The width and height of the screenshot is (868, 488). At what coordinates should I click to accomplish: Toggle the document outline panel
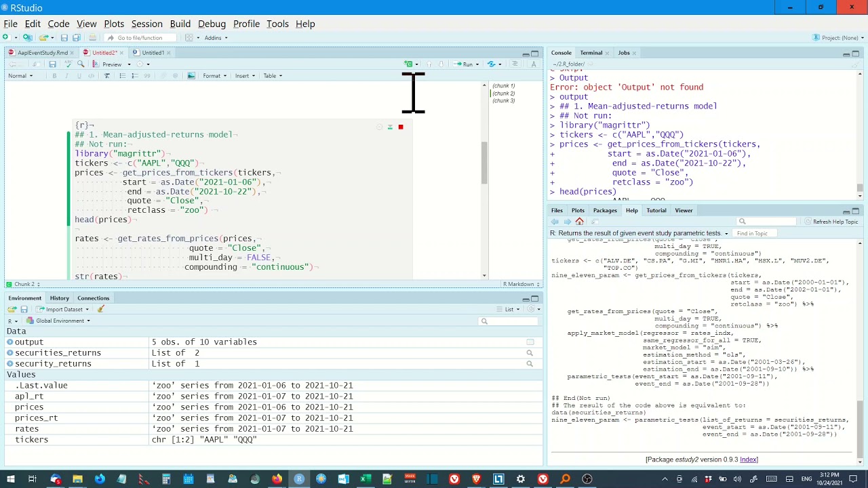click(x=515, y=64)
